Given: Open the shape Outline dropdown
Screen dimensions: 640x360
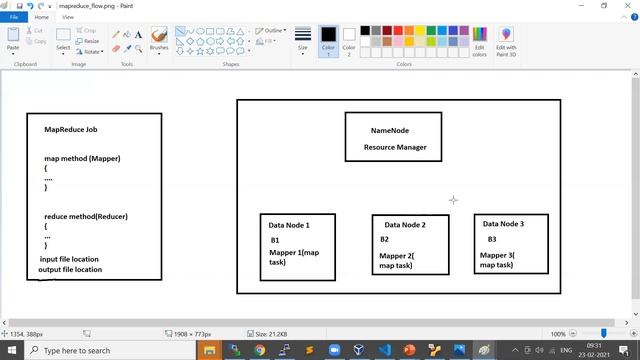Looking at the screenshot, I should click(x=271, y=31).
